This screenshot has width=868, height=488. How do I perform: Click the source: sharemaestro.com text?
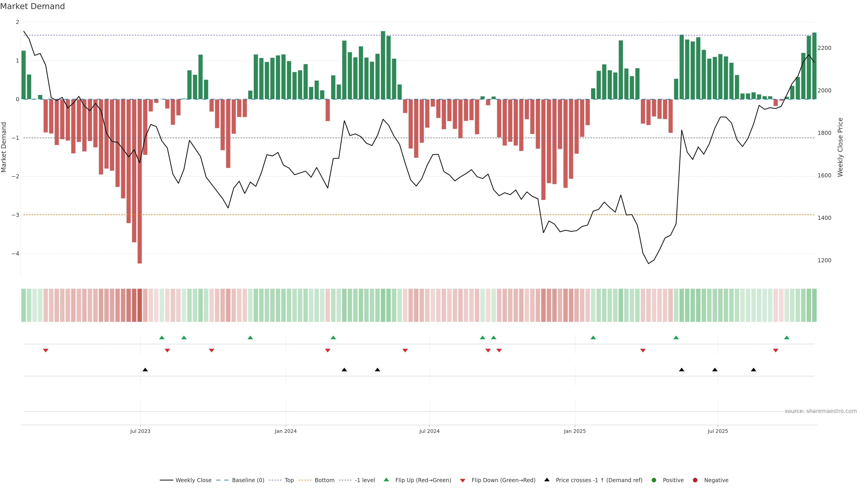click(x=821, y=411)
